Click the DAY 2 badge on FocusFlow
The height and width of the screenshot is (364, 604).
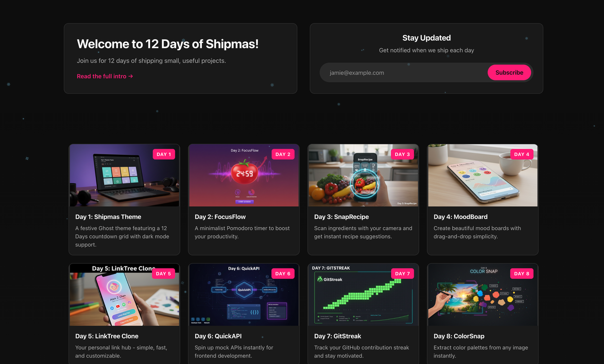(x=283, y=154)
